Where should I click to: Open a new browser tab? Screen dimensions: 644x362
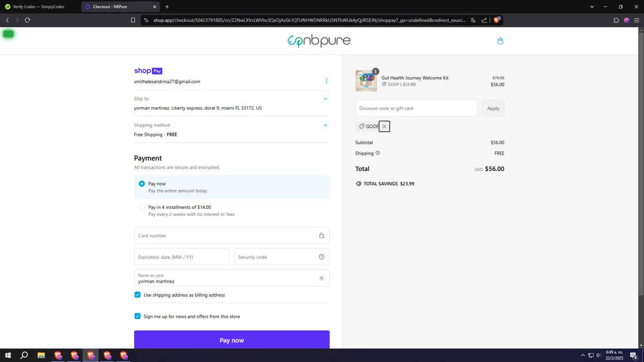tap(167, 7)
